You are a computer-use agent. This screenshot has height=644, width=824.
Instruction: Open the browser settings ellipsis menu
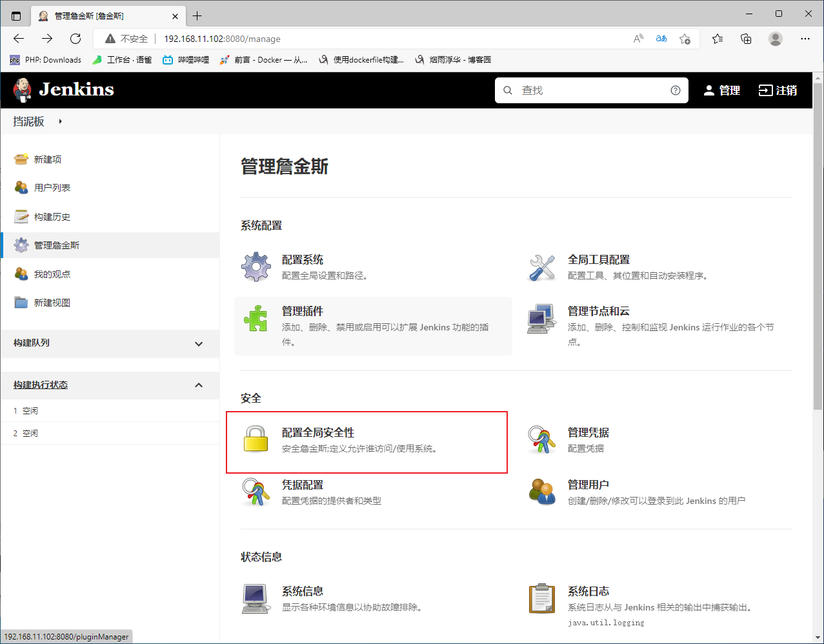805,39
